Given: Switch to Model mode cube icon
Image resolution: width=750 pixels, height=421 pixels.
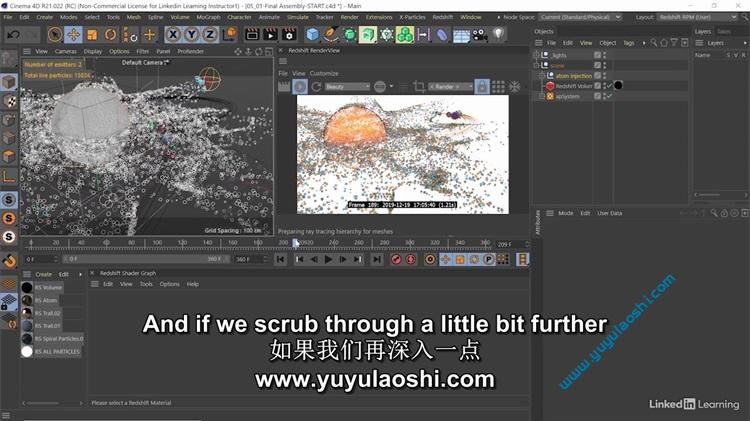Looking at the screenshot, I should pos(9,83).
